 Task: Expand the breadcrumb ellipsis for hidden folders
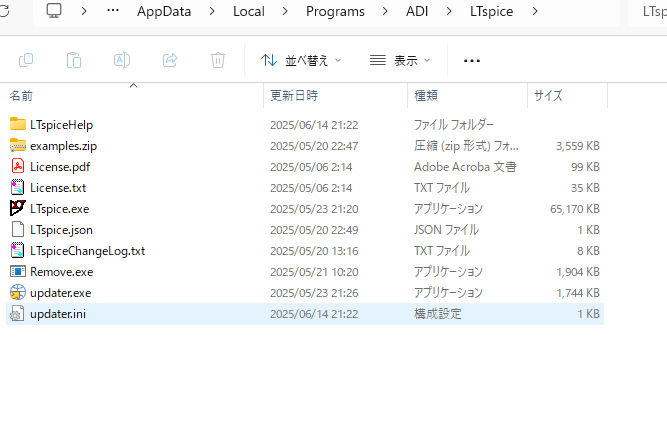(113, 11)
